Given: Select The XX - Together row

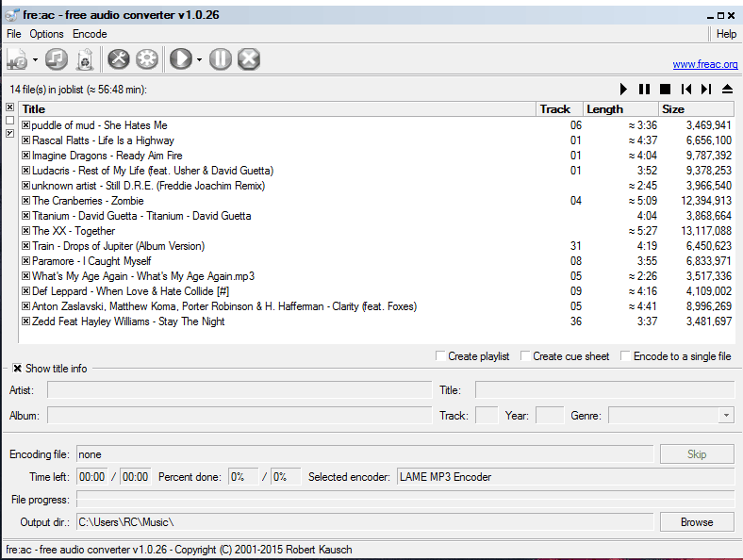Looking at the screenshot, I should (x=377, y=231).
